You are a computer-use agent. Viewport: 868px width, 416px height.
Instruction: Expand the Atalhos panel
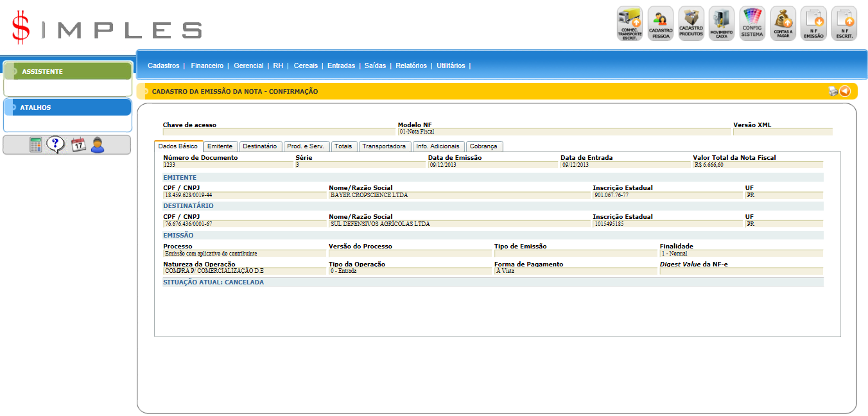pyautogui.click(x=67, y=107)
